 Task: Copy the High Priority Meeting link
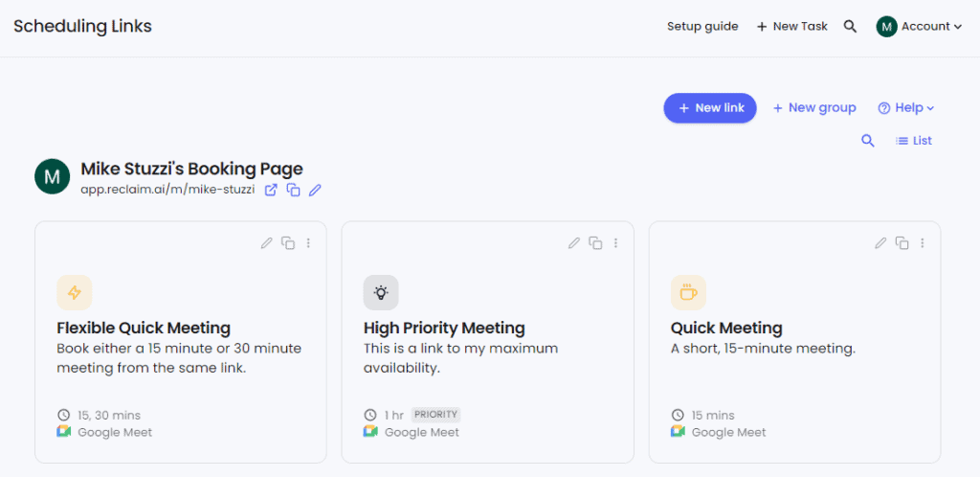[x=595, y=243]
